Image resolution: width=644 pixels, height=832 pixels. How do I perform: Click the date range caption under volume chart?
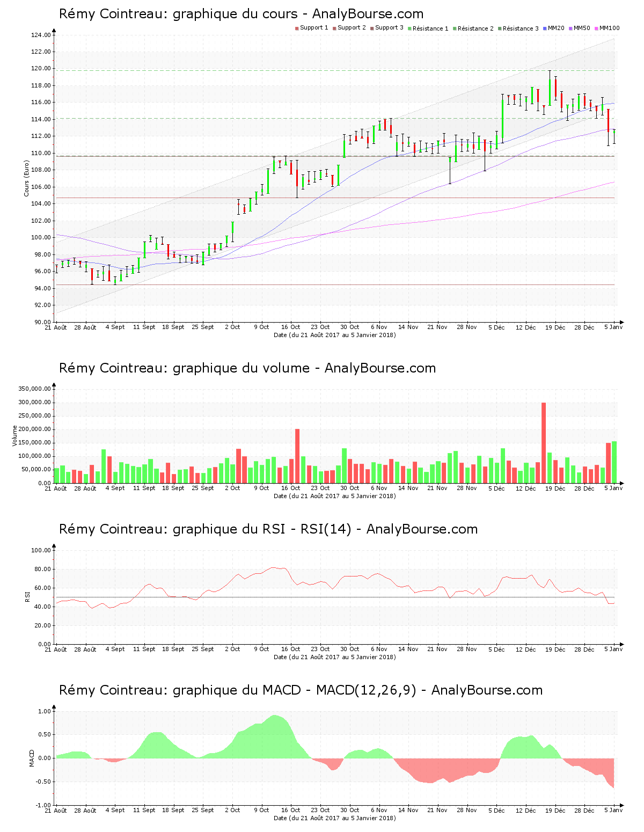(x=335, y=496)
